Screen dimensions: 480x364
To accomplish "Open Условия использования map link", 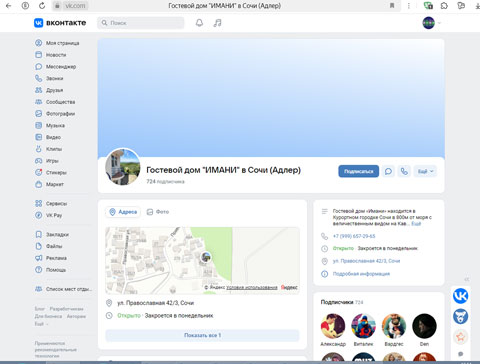I will click(252, 287).
